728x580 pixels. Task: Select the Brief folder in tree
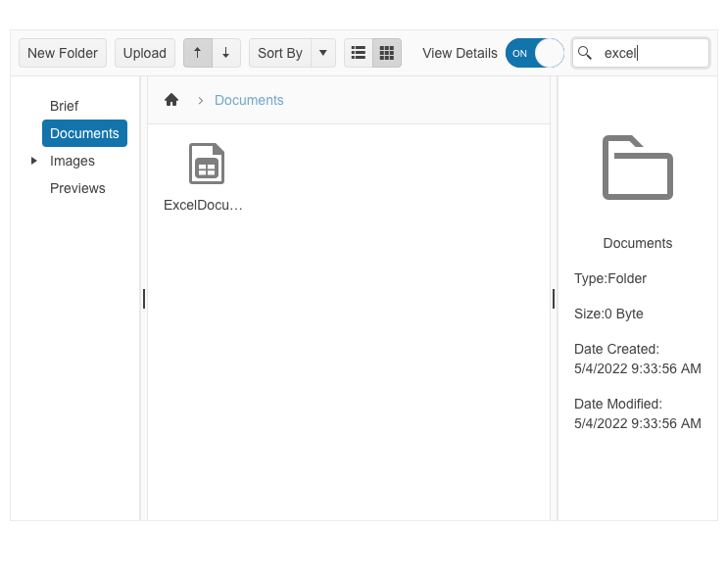point(64,106)
